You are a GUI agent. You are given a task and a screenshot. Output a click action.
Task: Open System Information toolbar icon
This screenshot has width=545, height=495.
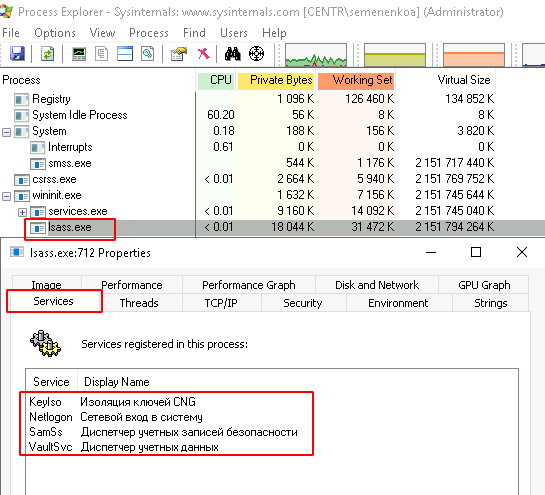click(x=79, y=54)
